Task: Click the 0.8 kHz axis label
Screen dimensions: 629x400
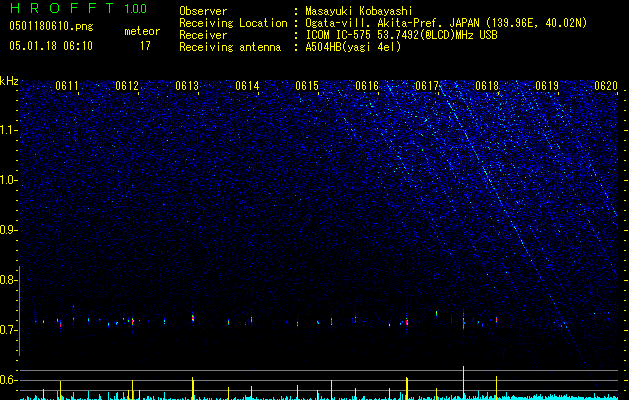Action: 8,280
